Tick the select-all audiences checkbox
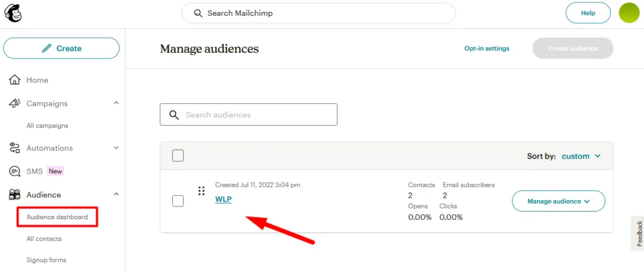 pyautogui.click(x=178, y=156)
